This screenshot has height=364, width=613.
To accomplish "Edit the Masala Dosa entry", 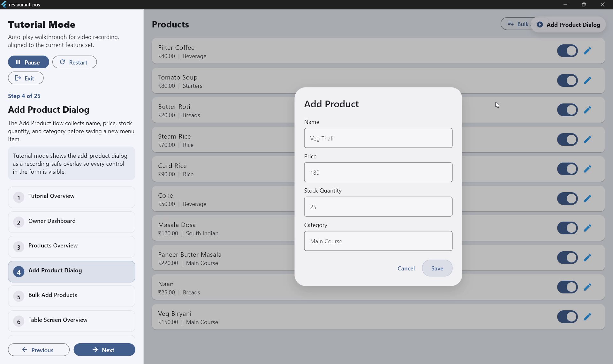I will pos(588,228).
